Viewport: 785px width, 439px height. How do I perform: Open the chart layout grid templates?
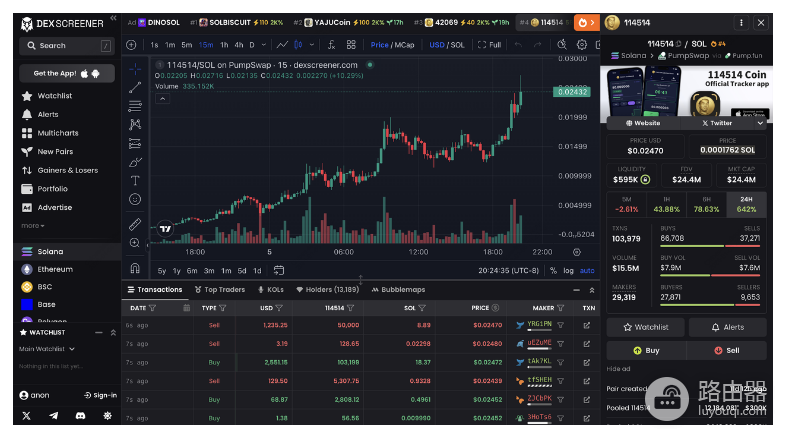[351, 45]
